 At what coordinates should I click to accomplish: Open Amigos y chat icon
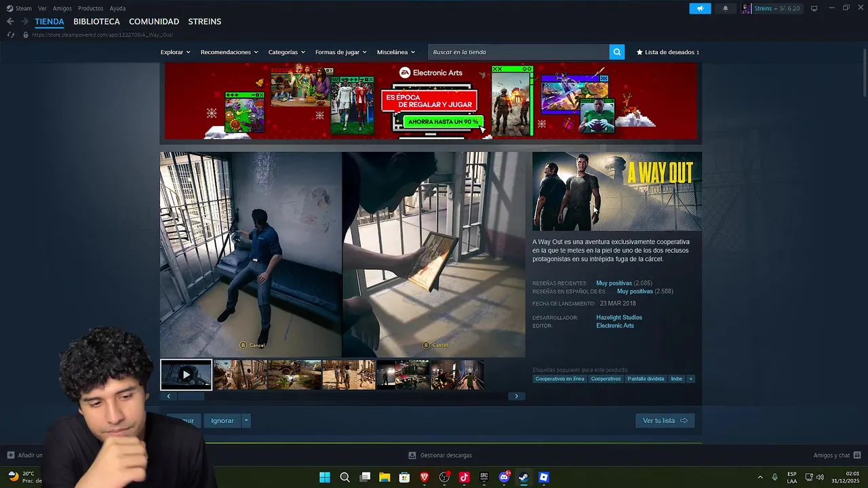click(857, 455)
